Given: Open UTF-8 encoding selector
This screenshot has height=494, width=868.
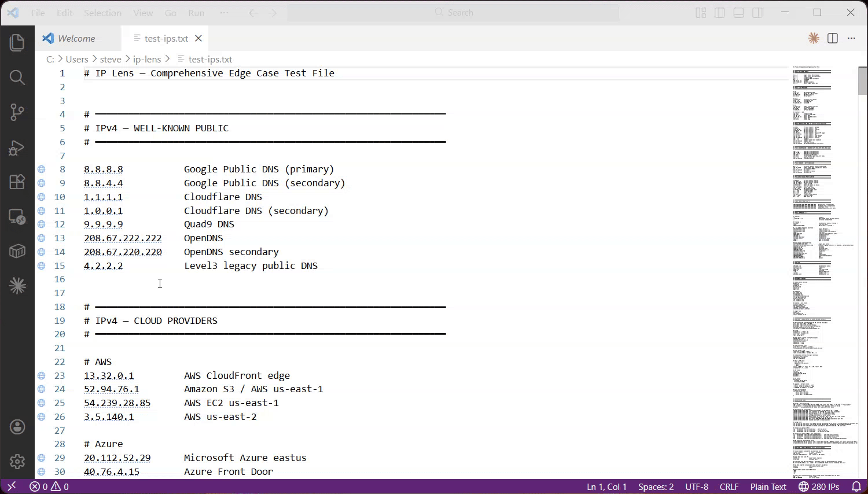Looking at the screenshot, I should point(697,486).
